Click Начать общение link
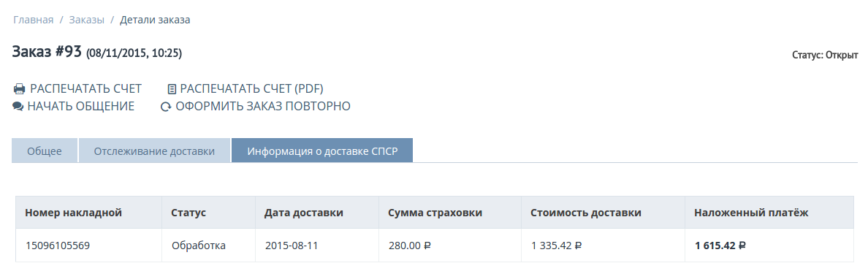This screenshot has height=274, width=868. [x=81, y=106]
